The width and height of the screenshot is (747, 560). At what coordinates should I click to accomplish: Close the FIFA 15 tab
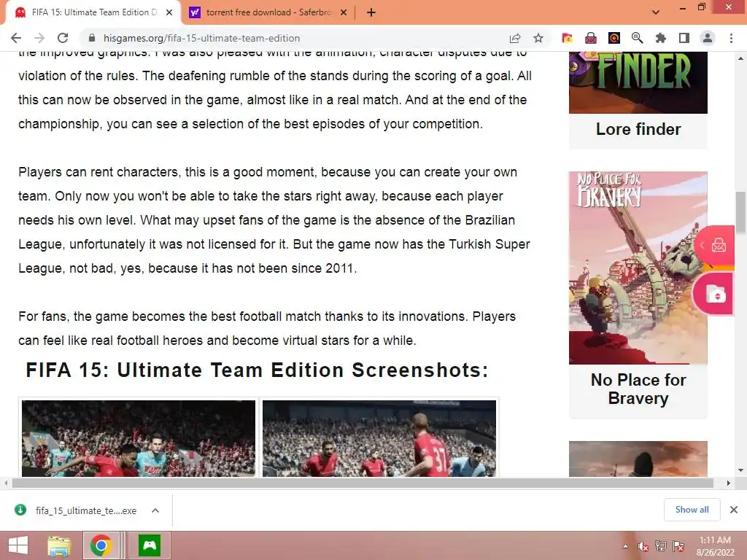(x=169, y=12)
